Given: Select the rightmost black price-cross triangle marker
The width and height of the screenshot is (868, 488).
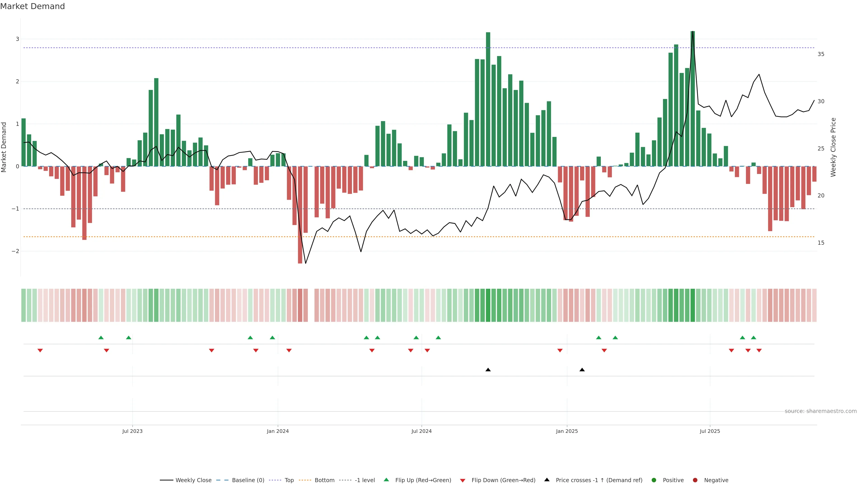Looking at the screenshot, I should coord(582,369).
